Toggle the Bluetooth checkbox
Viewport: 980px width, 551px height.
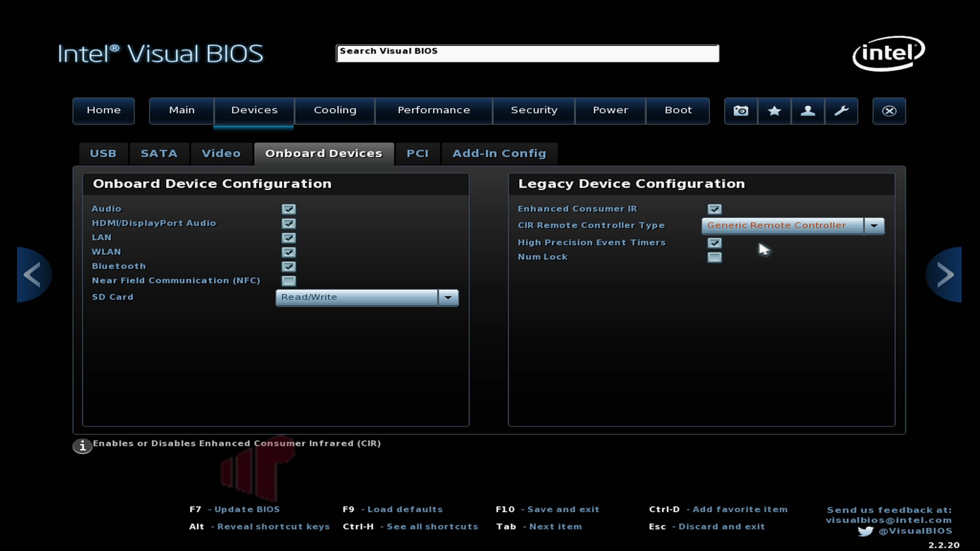[288, 266]
